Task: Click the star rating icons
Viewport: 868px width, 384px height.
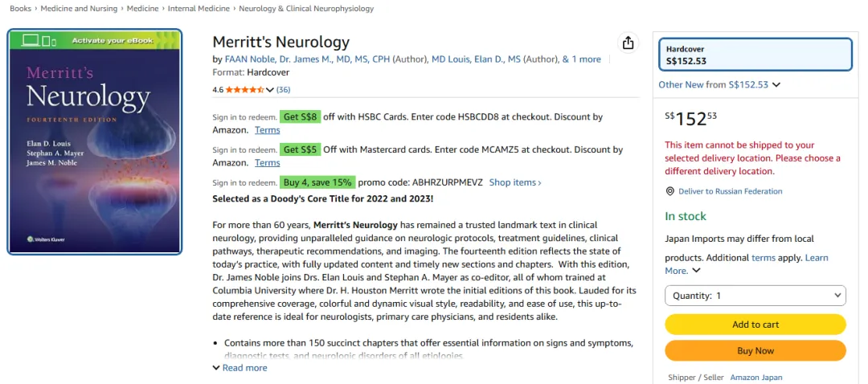Action: [244, 90]
